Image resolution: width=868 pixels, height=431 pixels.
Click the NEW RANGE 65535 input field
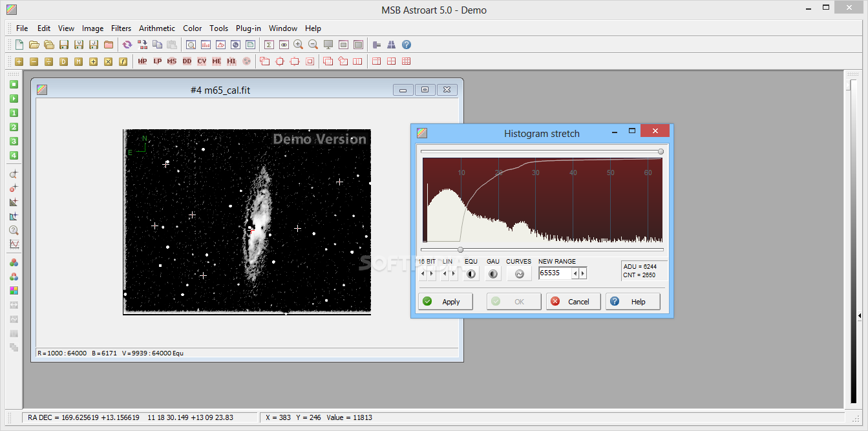(555, 273)
